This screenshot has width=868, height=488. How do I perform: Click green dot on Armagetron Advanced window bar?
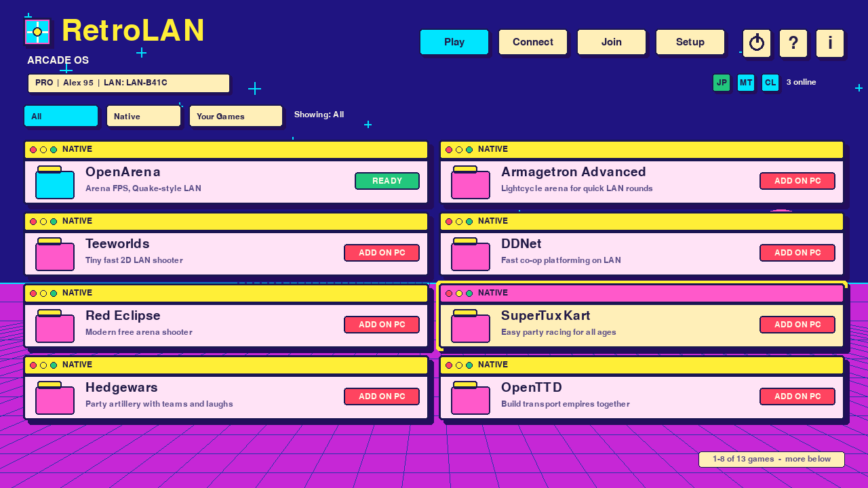[x=469, y=150]
